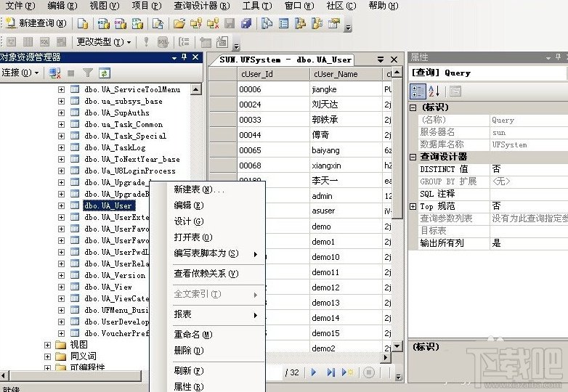Image resolution: width=568 pixels, height=392 pixels.
Task: Click the filter funnel icon
Action: point(88,73)
